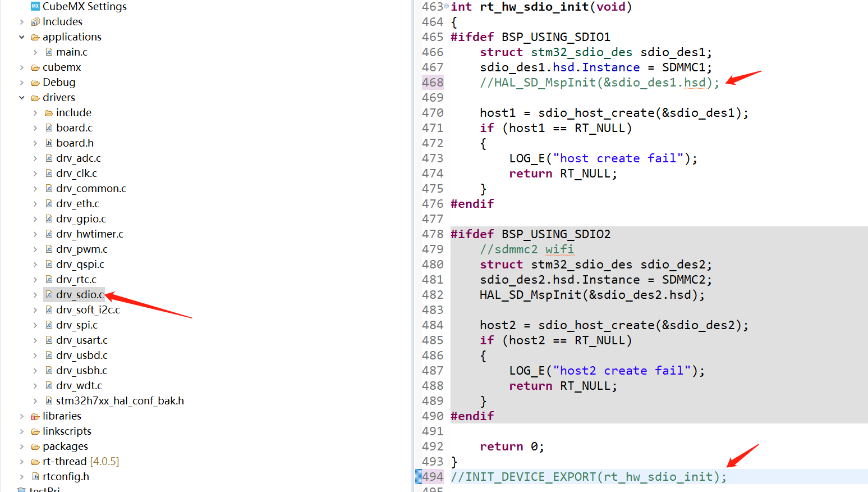The image size is (868, 492).
Task: Open drv_adc.c file
Action: (79, 158)
